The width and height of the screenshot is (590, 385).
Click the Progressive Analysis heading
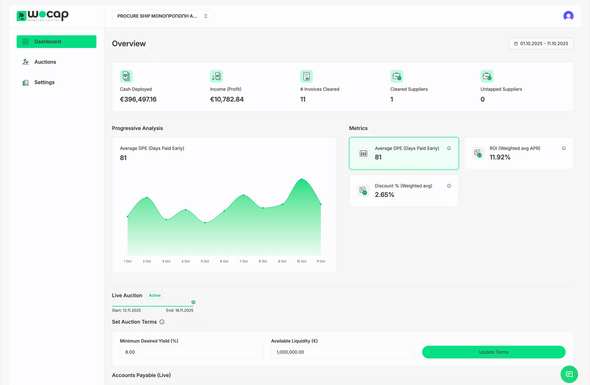[137, 128]
